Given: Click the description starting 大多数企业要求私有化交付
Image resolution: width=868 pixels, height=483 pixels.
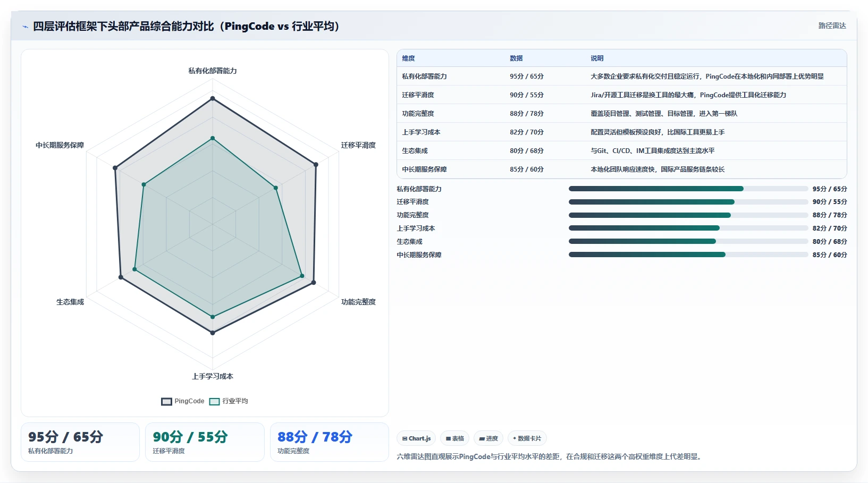Looking at the screenshot, I should tap(707, 77).
